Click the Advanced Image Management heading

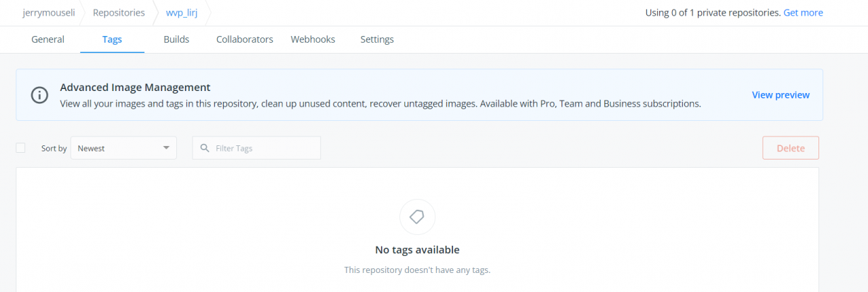[x=135, y=88]
